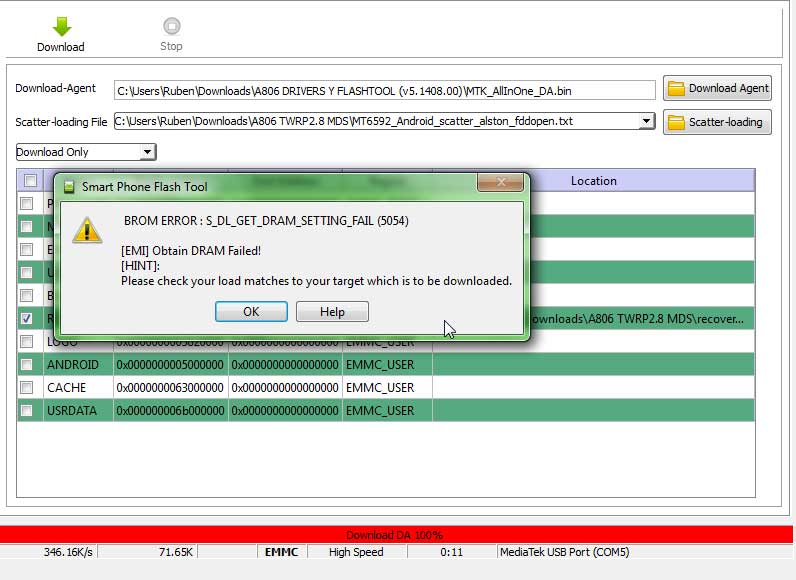
Task: Click the Location column header
Action: 593,181
